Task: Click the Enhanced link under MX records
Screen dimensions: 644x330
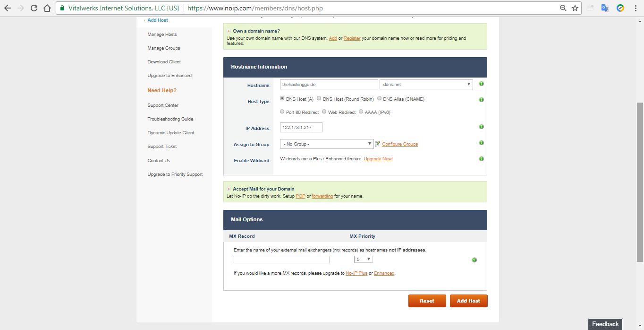Action: click(384, 273)
